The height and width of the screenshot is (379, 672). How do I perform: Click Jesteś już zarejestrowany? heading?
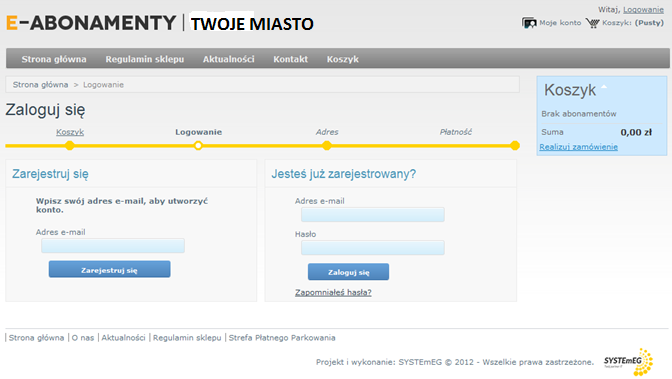(344, 174)
